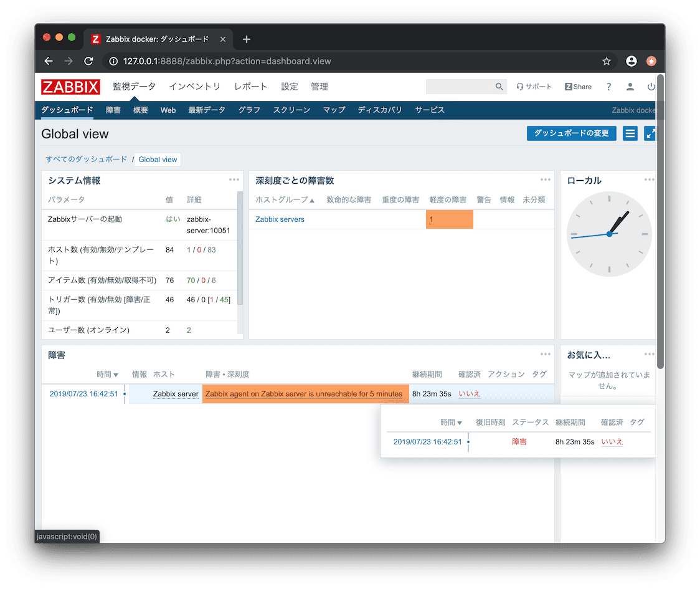Sort by ホストグループ column
This screenshot has width=700, height=589.
point(285,199)
